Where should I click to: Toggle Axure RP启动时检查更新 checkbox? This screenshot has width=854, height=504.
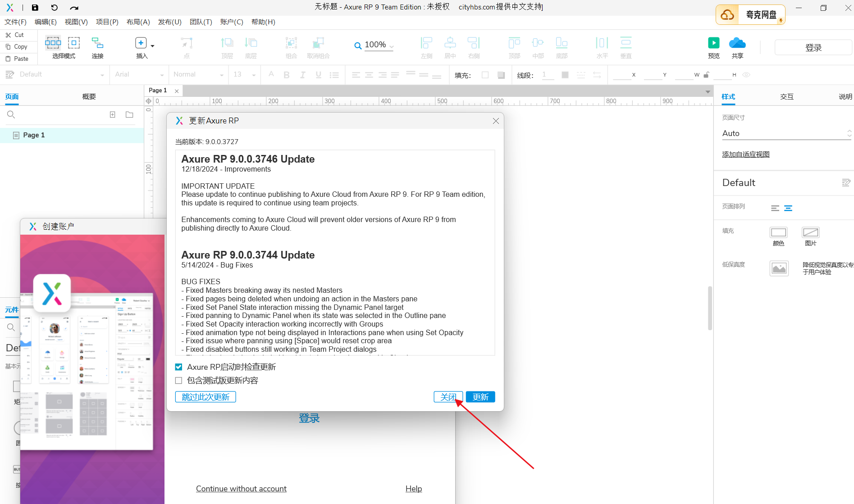(179, 367)
